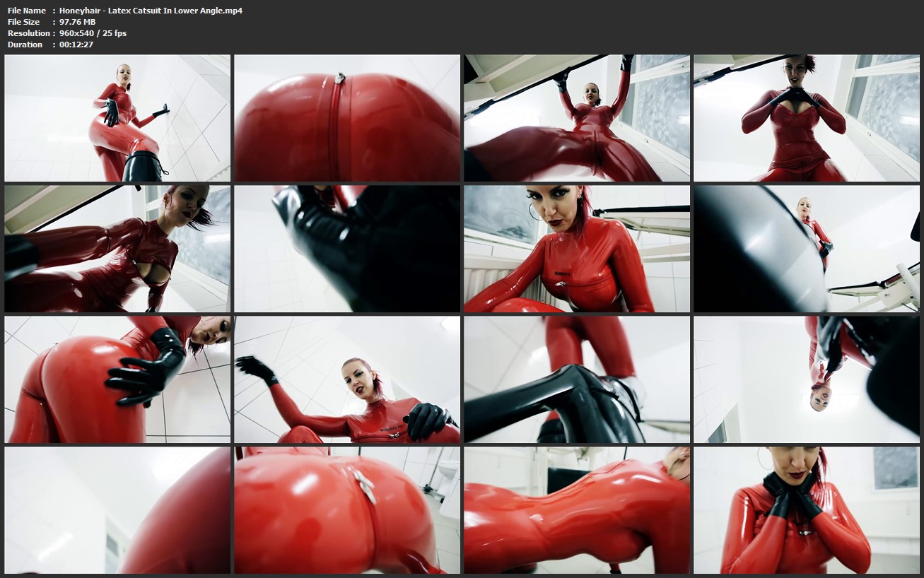The width and height of the screenshot is (924, 578).
Task: Open thumbnail showing black boot below red legs
Action: (577, 379)
